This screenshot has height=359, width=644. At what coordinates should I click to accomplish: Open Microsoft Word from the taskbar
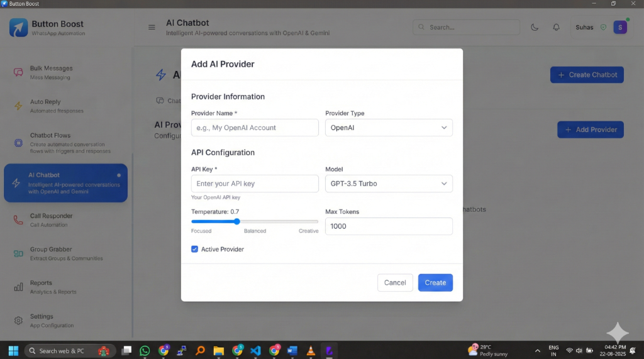point(292,351)
